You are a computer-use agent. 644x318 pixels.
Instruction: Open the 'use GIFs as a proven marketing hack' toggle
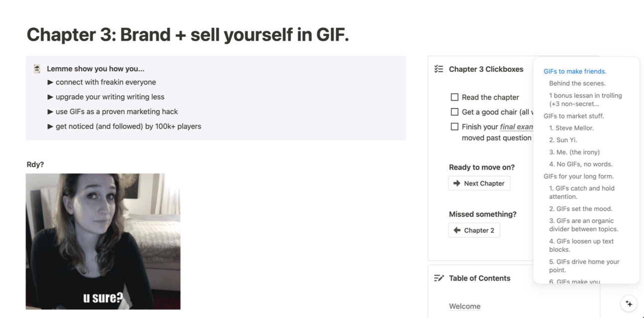50,112
